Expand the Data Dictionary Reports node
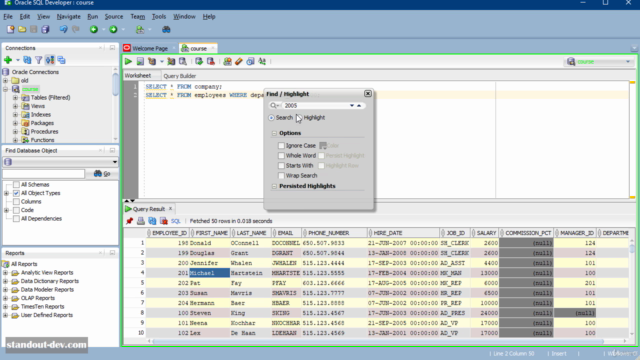 [x=6, y=281]
